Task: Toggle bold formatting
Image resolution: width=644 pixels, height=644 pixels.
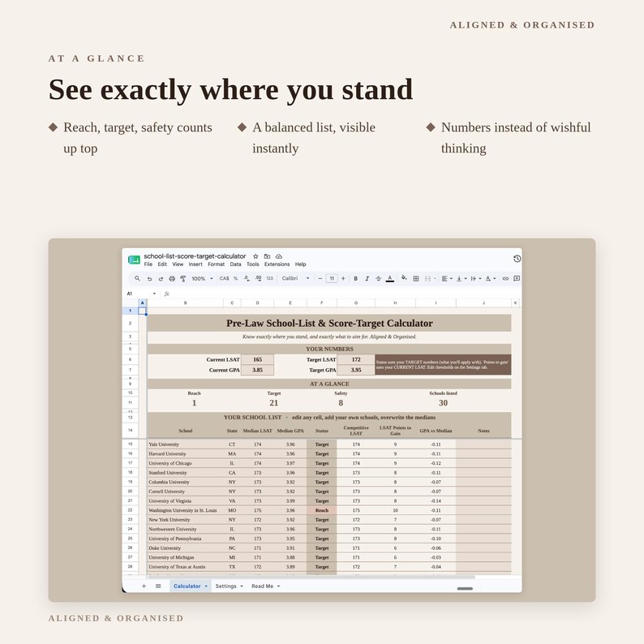Action: point(356,278)
